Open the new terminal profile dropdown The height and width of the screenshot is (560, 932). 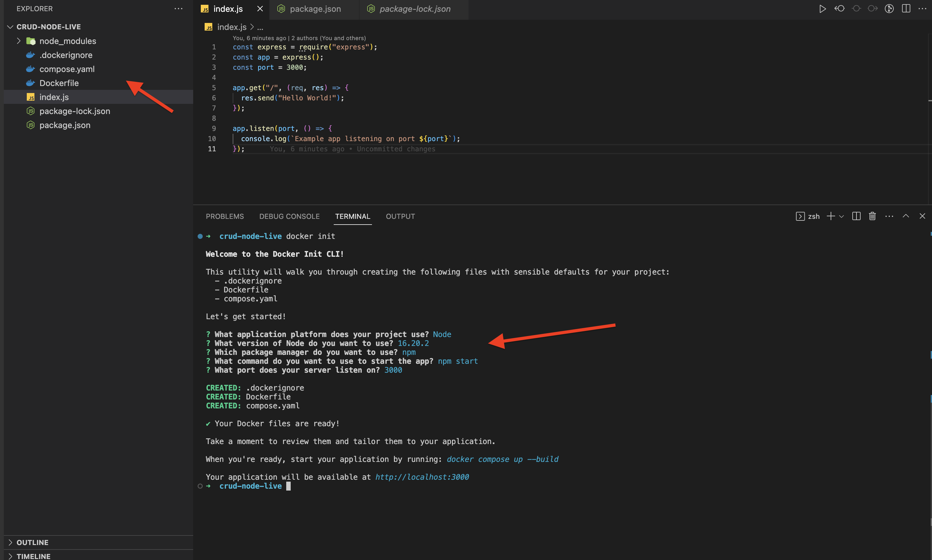pos(841,217)
